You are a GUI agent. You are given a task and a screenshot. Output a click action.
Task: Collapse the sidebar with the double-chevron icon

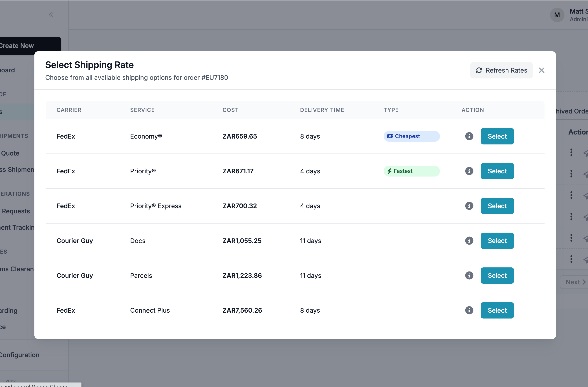pyautogui.click(x=51, y=14)
